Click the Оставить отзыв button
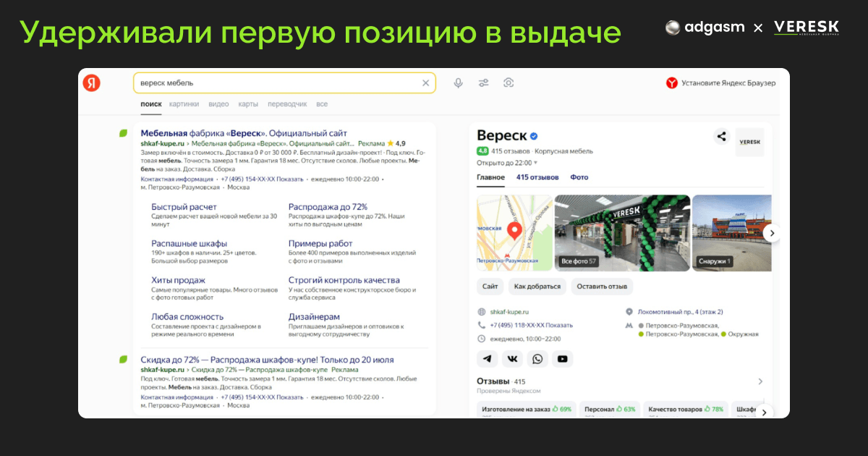This screenshot has height=456, width=868. click(x=602, y=287)
